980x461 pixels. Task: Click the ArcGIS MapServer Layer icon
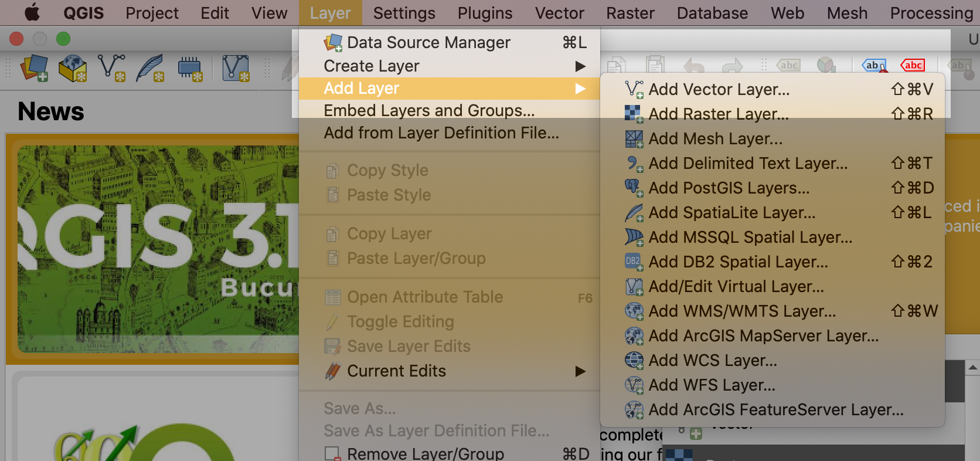click(634, 336)
